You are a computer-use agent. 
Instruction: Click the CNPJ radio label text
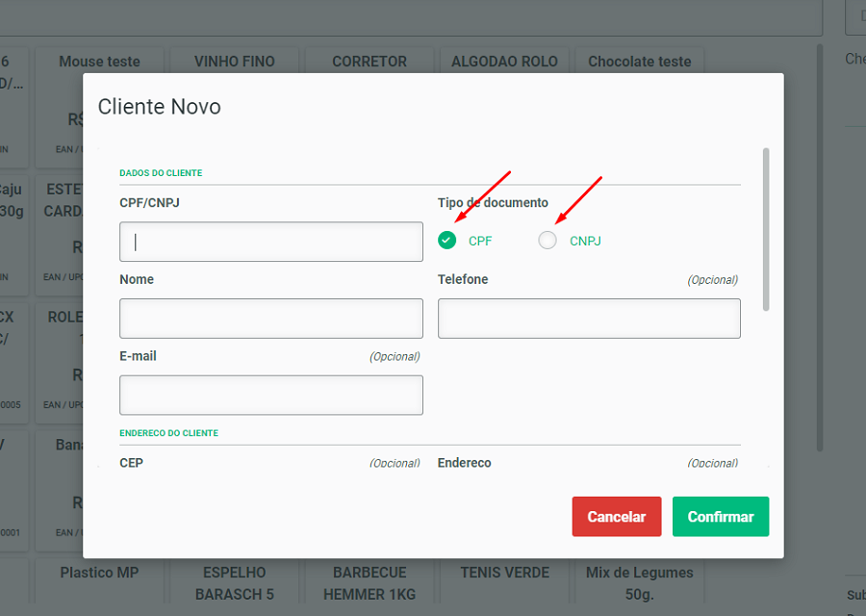coord(585,241)
